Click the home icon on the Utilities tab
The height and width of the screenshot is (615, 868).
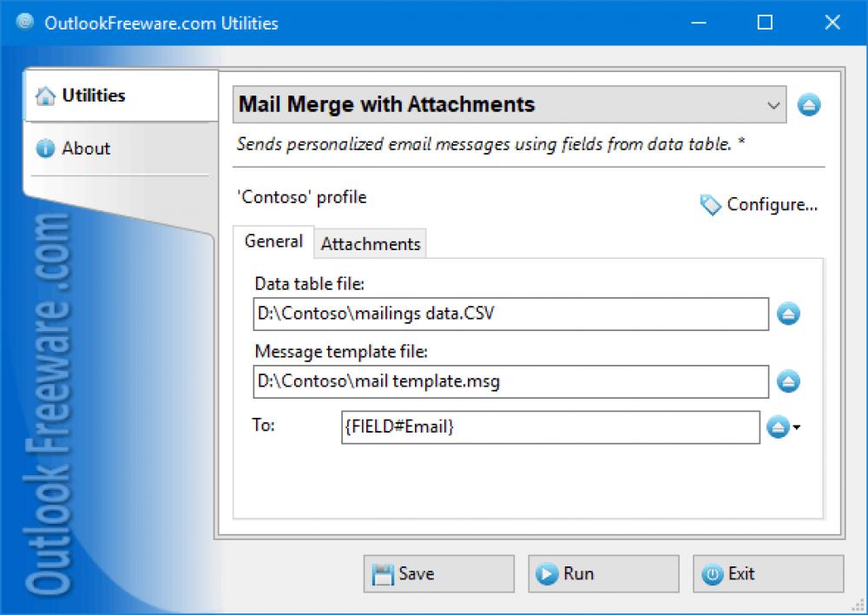tap(45, 96)
